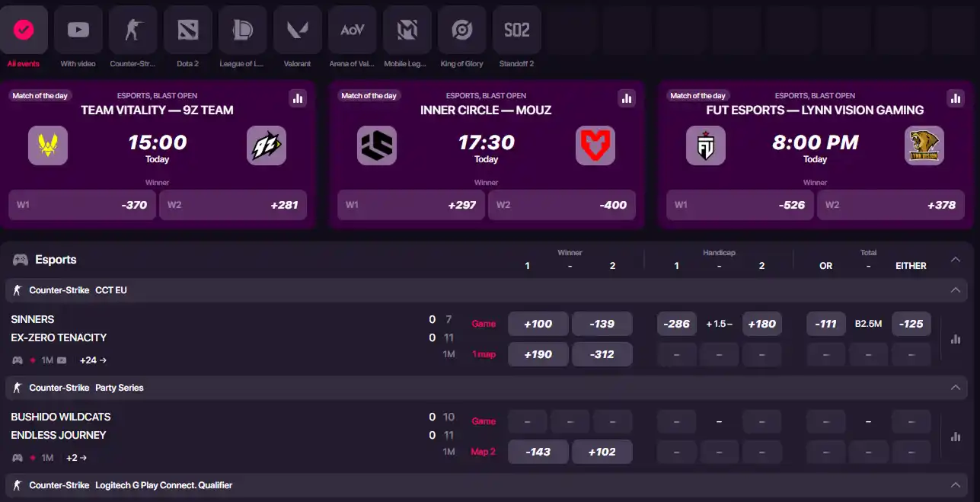Viewport: 980px width, 502px height.
Task: Select handicap odds +180
Action: pos(762,324)
